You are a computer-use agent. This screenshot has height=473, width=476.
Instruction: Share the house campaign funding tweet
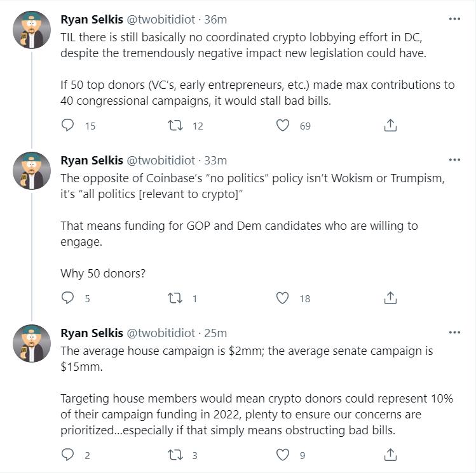point(391,455)
